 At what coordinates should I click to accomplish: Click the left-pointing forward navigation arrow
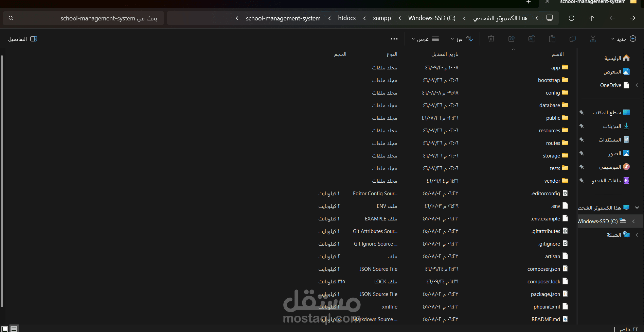pyautogui.click(x=612, y=18)
